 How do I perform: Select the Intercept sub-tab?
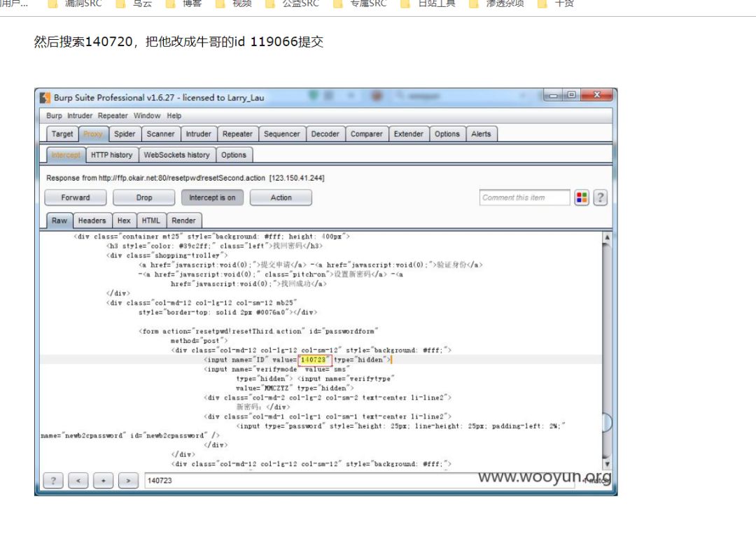(66, 155)
